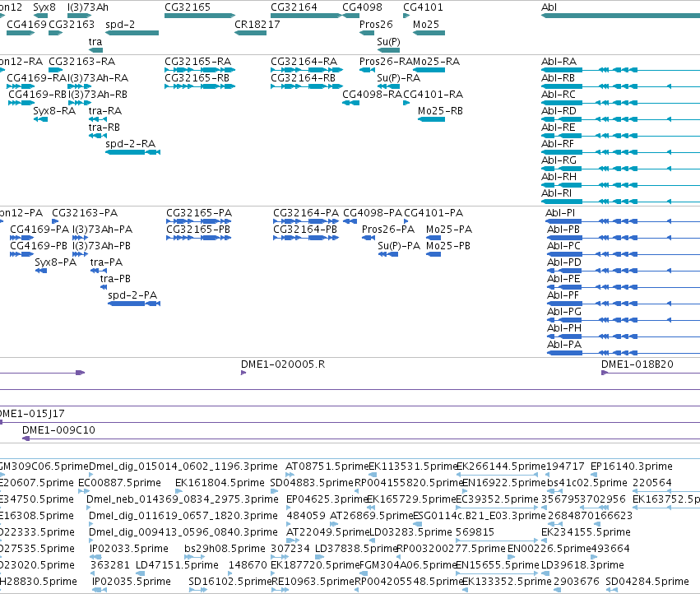Click the CG4169-RB transcript label
Screen dimensions: 700x594
click(x=37, y=95)
